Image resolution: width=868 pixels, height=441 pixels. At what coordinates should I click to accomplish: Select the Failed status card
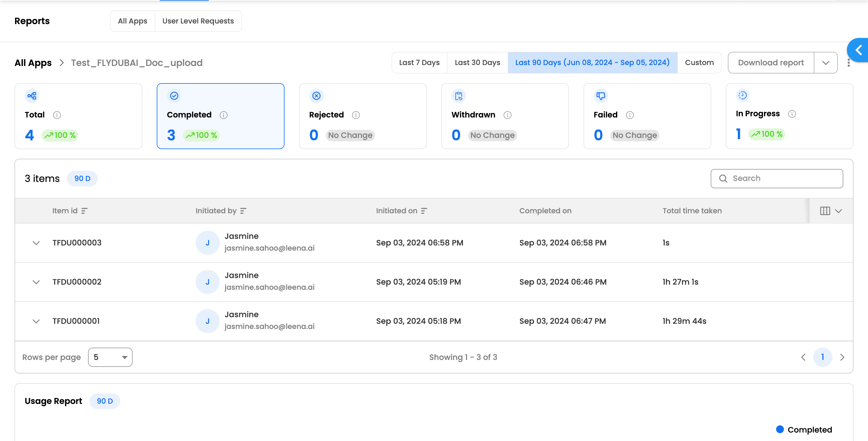click(x=647, y=116)
